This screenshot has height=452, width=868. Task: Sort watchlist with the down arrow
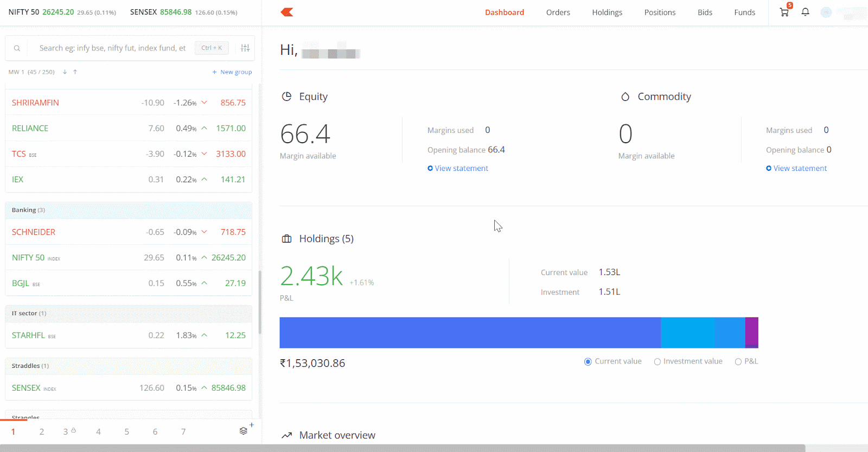pos(65,72)
